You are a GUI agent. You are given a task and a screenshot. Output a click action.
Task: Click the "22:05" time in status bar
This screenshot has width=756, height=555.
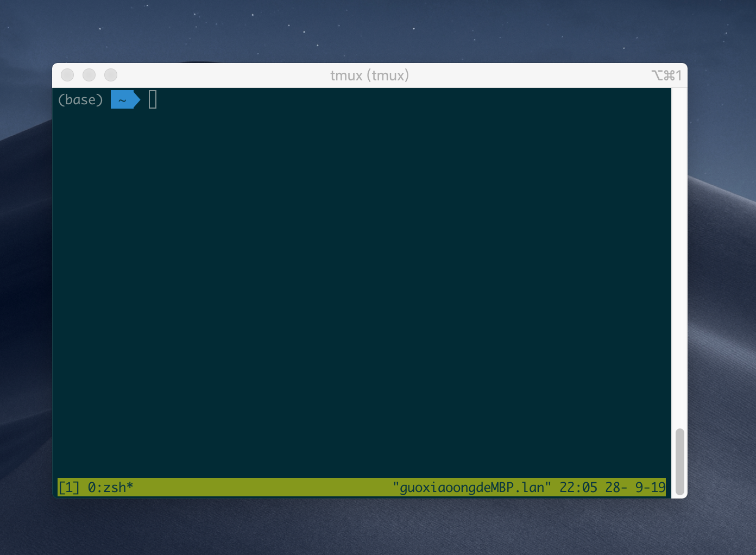[x=578, y=488]
